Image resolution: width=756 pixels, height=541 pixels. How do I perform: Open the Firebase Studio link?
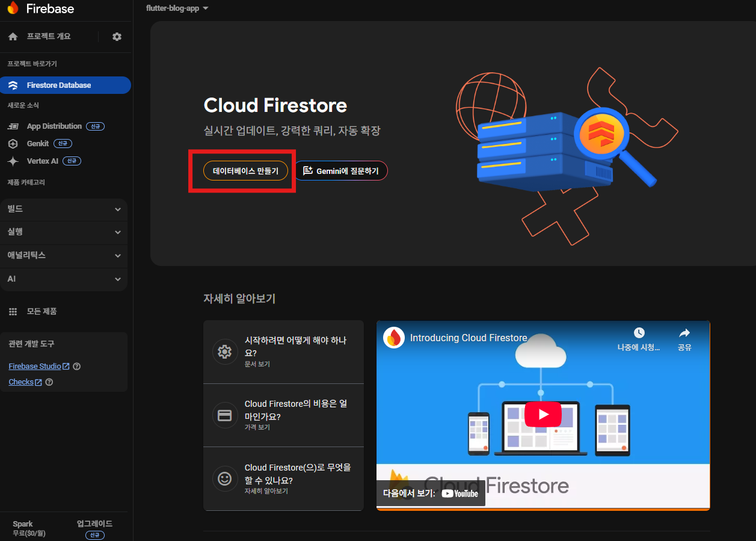(x=39, y=366)
